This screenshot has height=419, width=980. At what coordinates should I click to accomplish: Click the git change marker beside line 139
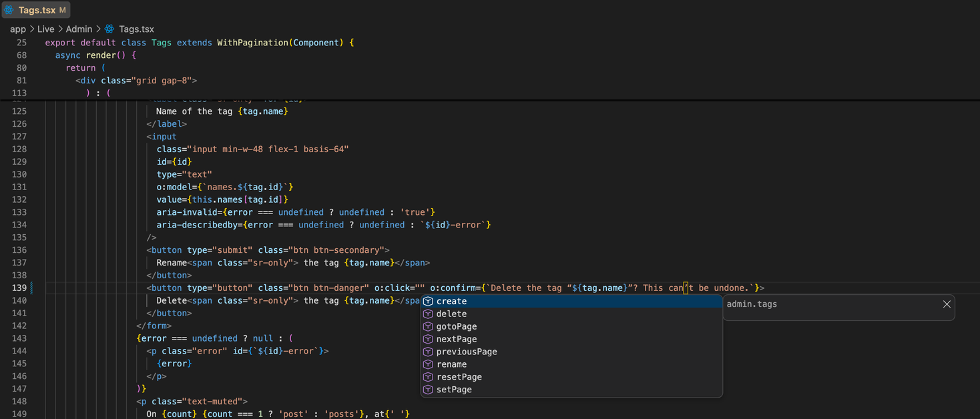pyautogui.click(x=31, y=288)
